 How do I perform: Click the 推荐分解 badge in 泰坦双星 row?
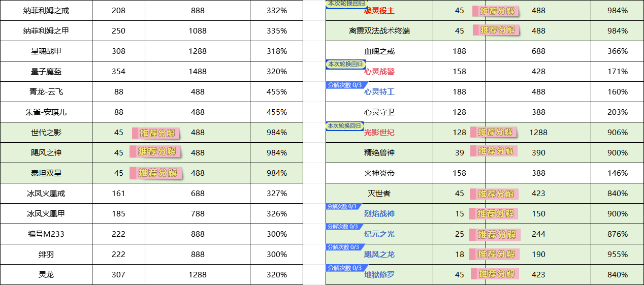[x=156, y=172]
